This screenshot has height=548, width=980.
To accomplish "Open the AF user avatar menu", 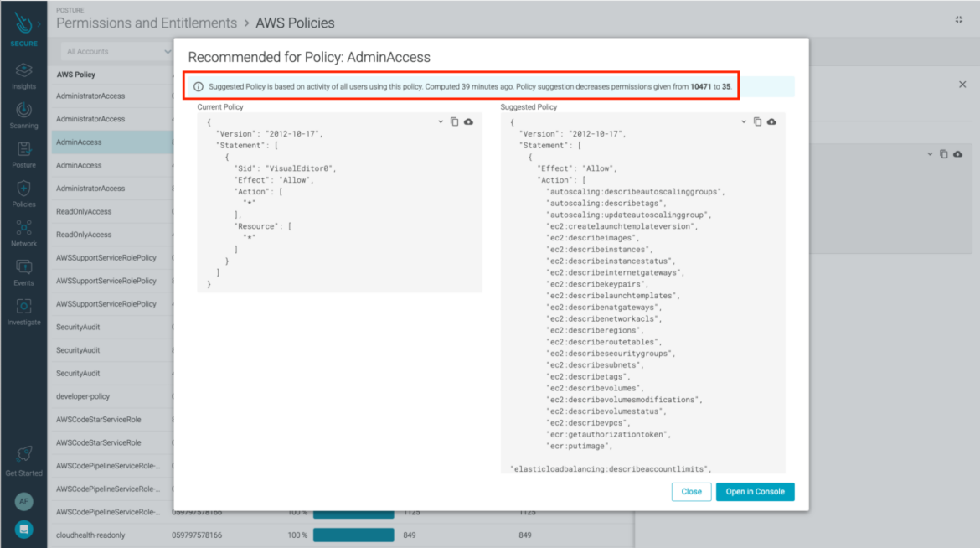I will (23, 501).
